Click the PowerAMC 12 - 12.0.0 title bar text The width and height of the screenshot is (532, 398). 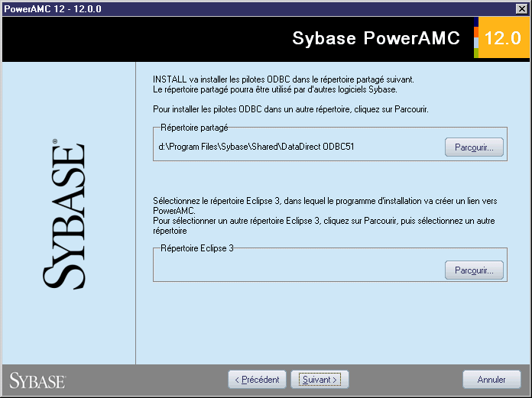pyautogui.click(x=53, y=9)
